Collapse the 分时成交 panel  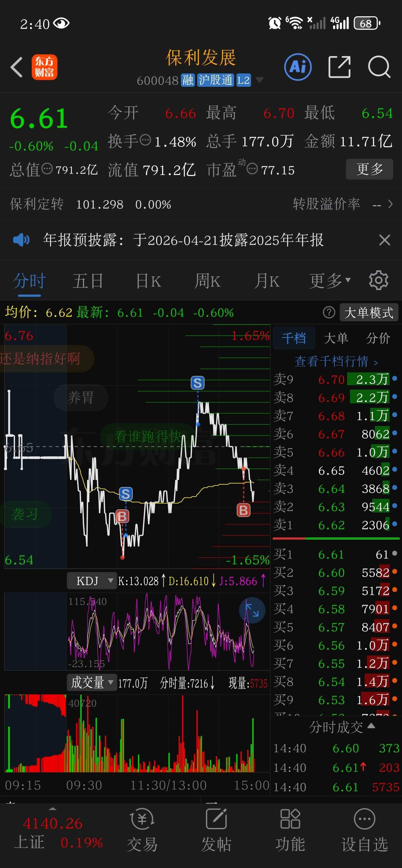click(x=371, y=725)
